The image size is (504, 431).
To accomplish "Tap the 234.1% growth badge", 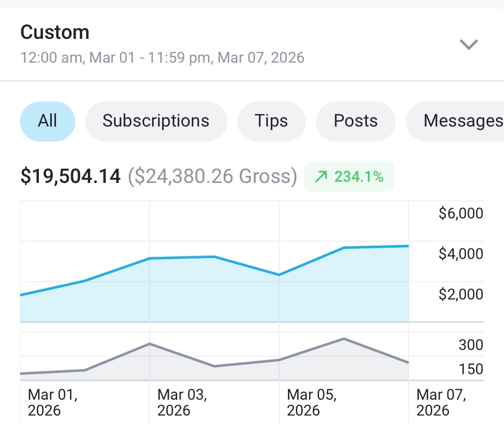I will point(349,177).
